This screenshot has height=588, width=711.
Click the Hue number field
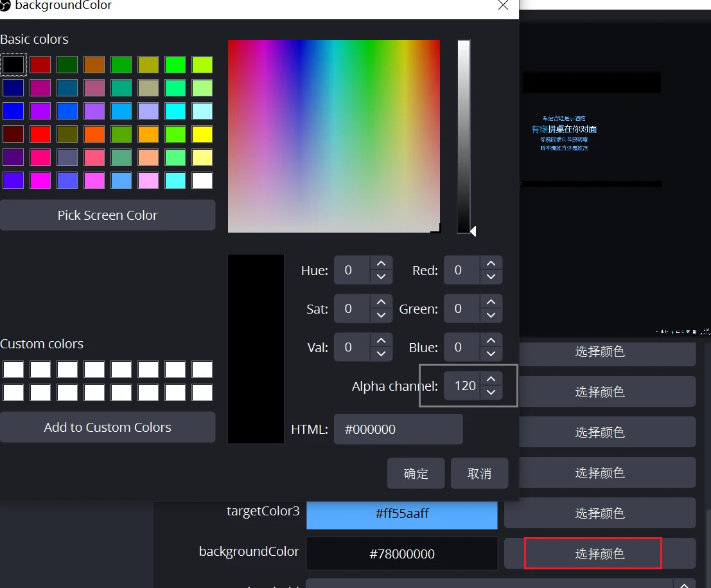(353, 270)
